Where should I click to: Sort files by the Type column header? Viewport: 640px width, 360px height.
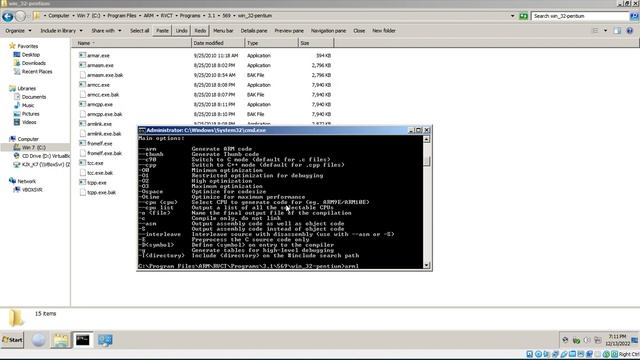click(x=271, y=43)
